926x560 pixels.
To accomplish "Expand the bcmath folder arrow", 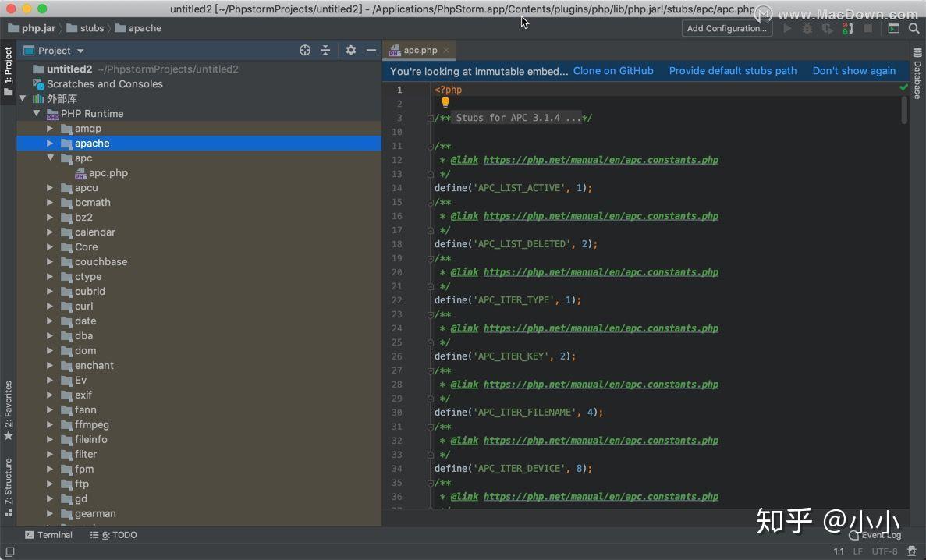I will click(x=50, y=202).
